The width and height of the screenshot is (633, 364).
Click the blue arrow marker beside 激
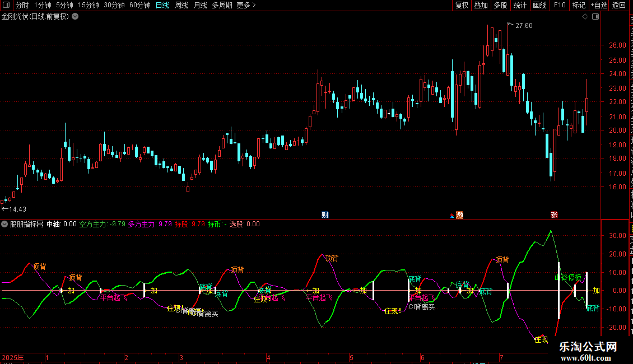point(452,216)
